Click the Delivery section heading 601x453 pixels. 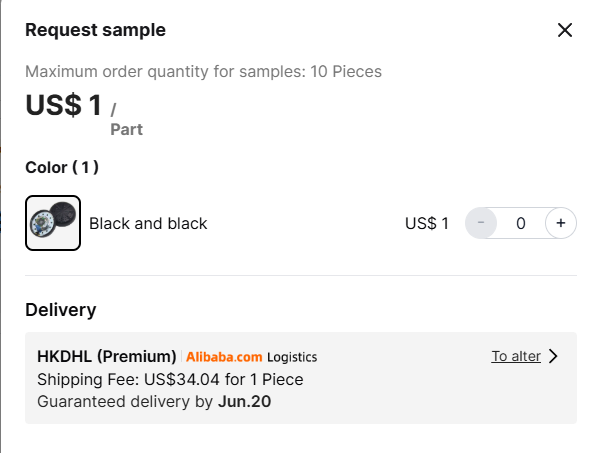tap(61, 310)
